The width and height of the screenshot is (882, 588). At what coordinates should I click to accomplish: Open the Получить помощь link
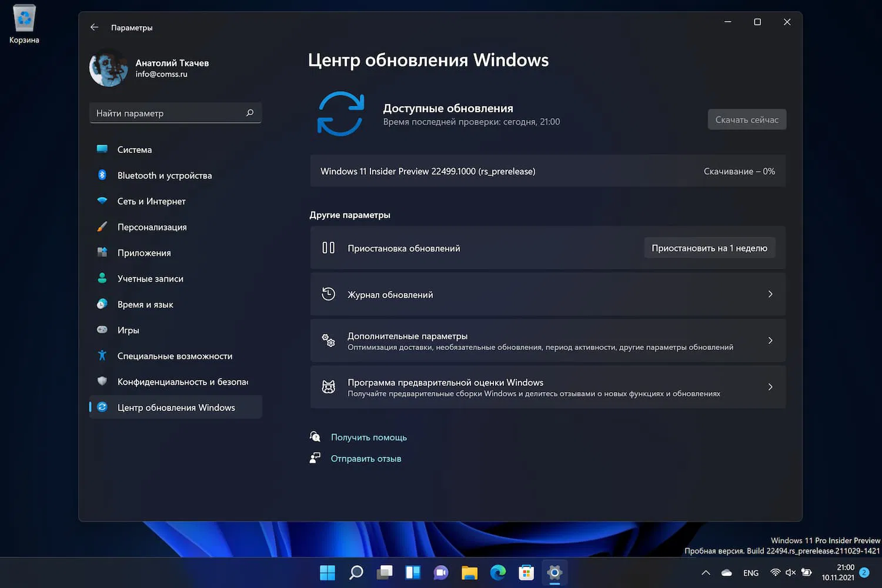[x=369, y=437]
